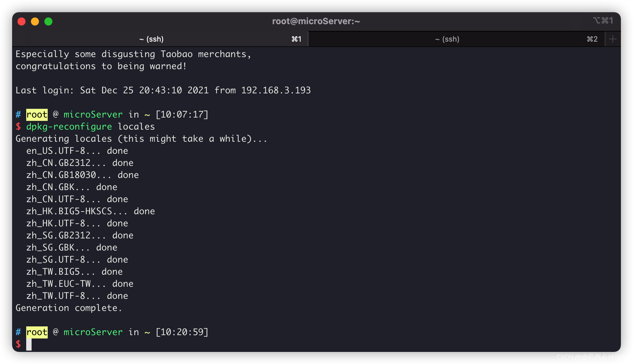Click the en_US.UTF-8 locale line
The height and width of the screenshot is (364, 633).
tap(77, 151)
